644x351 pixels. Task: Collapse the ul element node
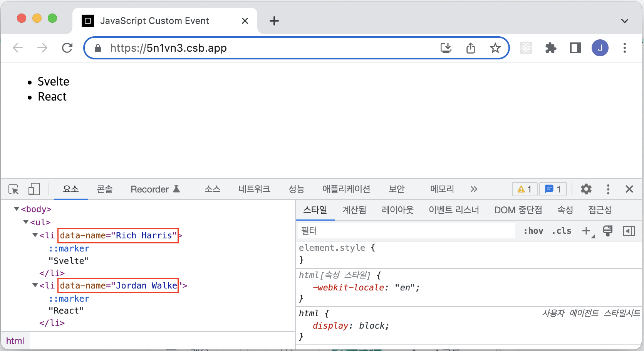(x=26, y=222)
